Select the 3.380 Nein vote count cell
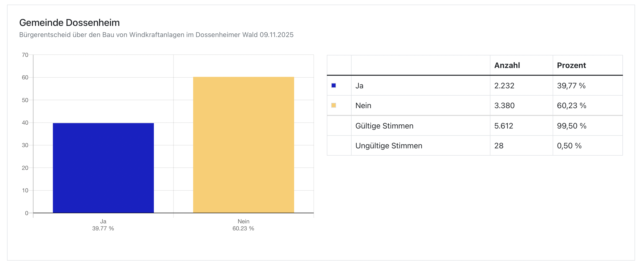Viewport: 644px width, 264px height. [504, 106]
